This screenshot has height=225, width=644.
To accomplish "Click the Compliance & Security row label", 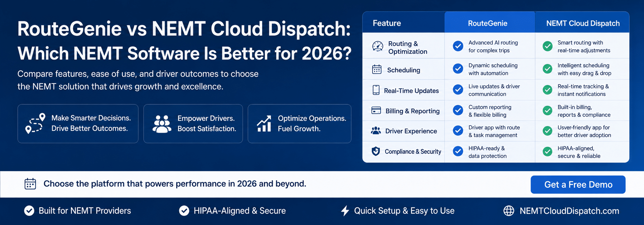I will (413, 152).
